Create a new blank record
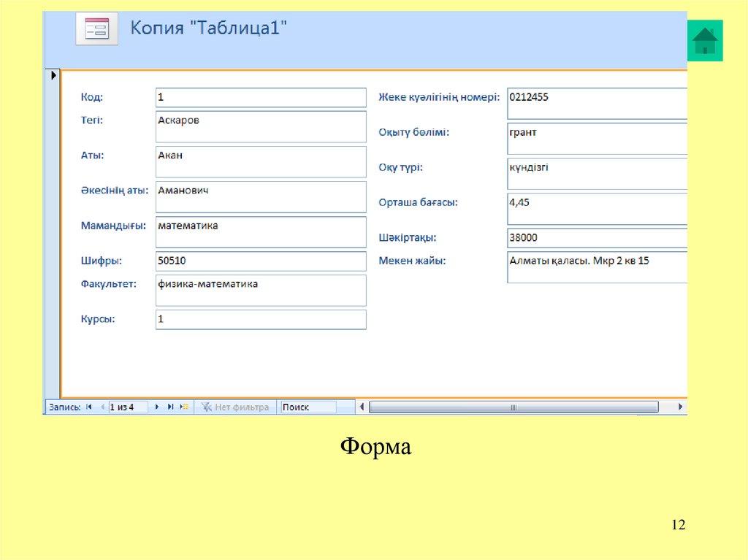This screenshot has height=560, width=748. click(x=184, y=407)
